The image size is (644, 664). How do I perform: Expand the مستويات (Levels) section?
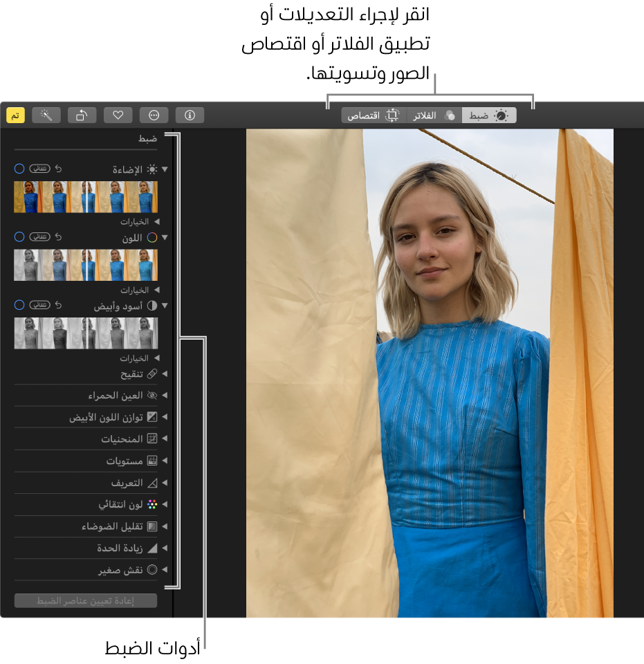coord(165,461)
